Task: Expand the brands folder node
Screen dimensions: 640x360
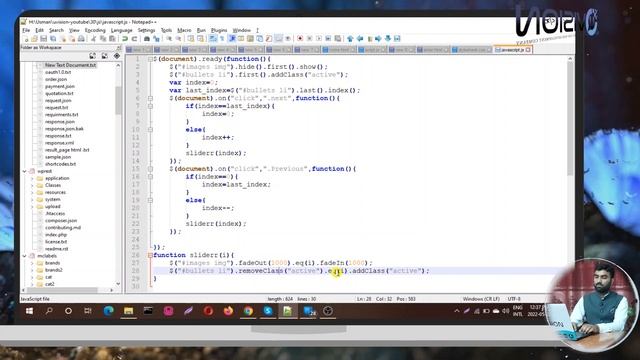Action: coord(32,263)
